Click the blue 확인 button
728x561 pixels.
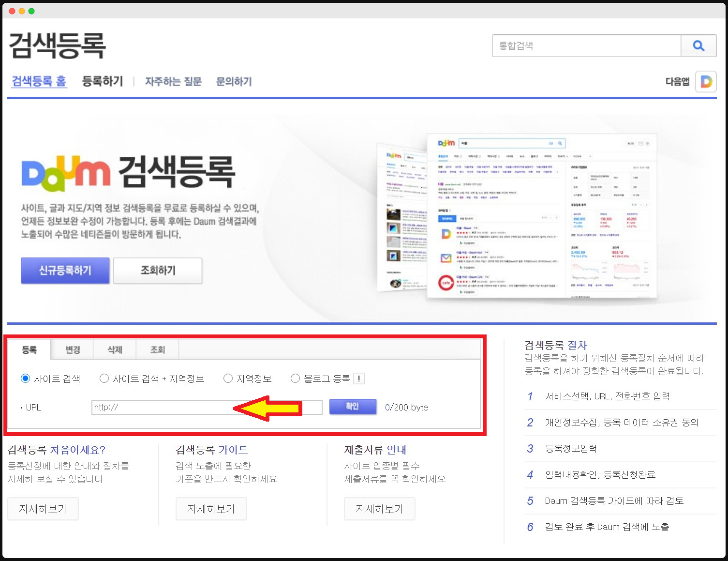point(353,407)
